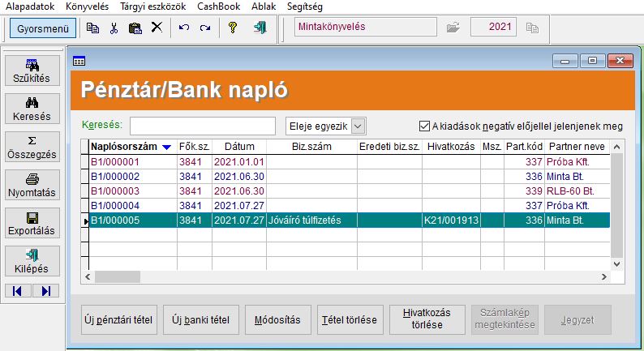Click the RLB-60 Bt. partner cell

tap(577, 190)
